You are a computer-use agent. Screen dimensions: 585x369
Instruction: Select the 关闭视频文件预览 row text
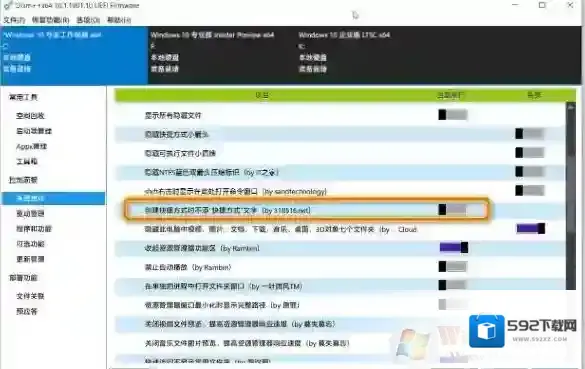(x=240, y=325)
